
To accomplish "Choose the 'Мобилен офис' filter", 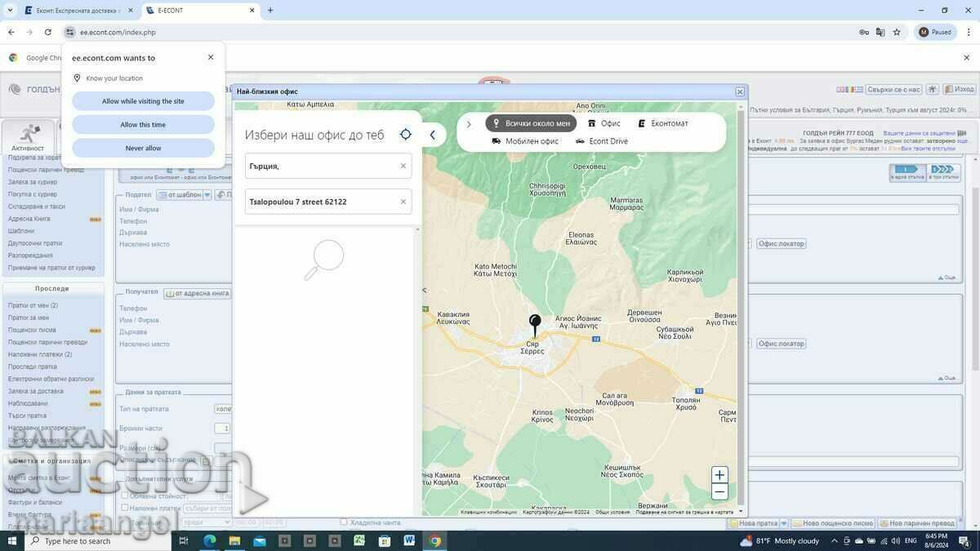I will 525,141.
